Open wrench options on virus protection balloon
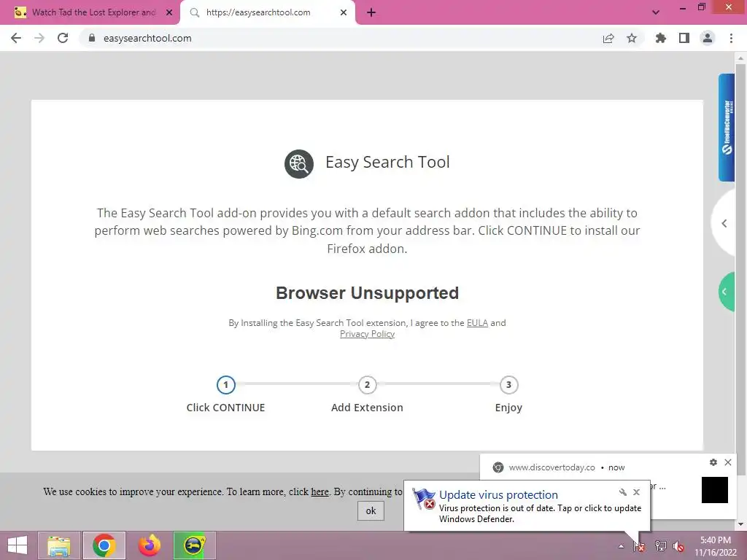 pos(623,492)
